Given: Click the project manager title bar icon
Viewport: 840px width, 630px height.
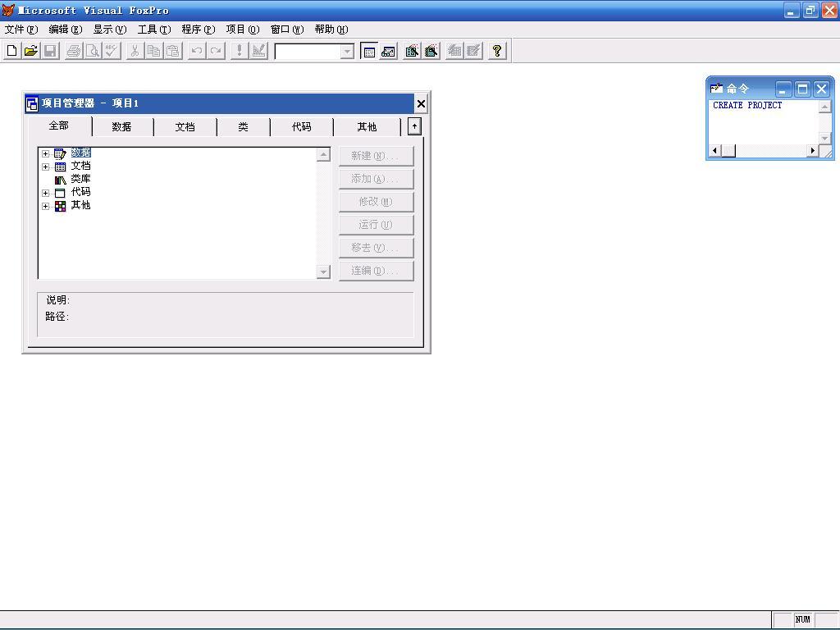Looking at the screenshot, I should pos(32,103).
